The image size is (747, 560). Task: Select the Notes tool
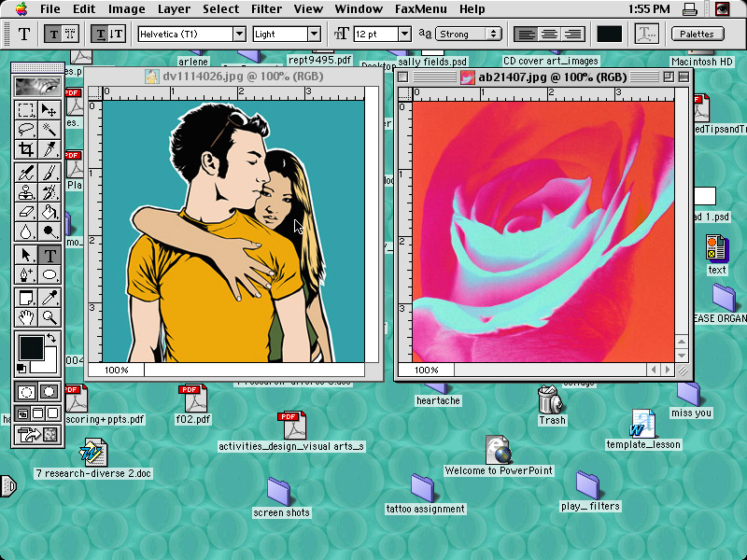pos(26,298)
